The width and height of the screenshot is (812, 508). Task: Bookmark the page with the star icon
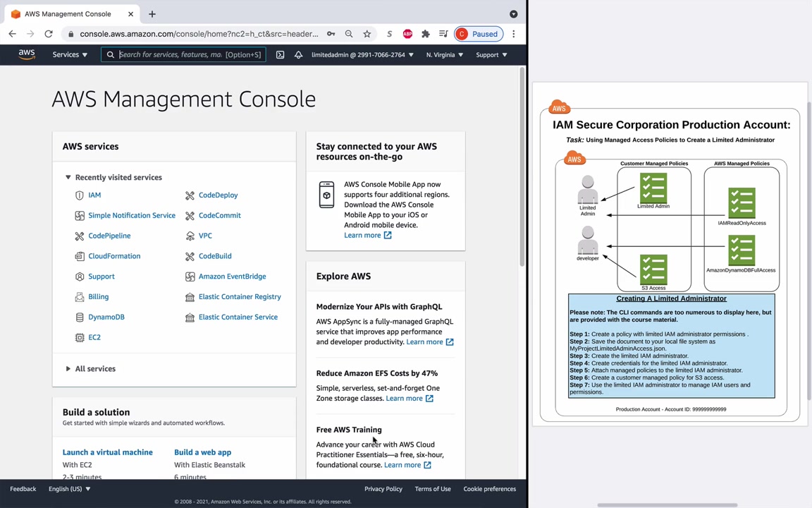(367, 34)
